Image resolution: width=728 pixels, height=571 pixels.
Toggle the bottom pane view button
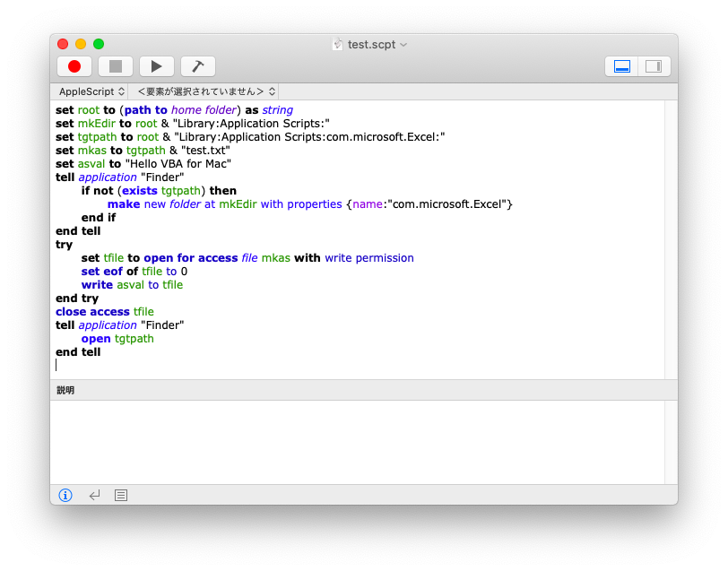(622, 66)
